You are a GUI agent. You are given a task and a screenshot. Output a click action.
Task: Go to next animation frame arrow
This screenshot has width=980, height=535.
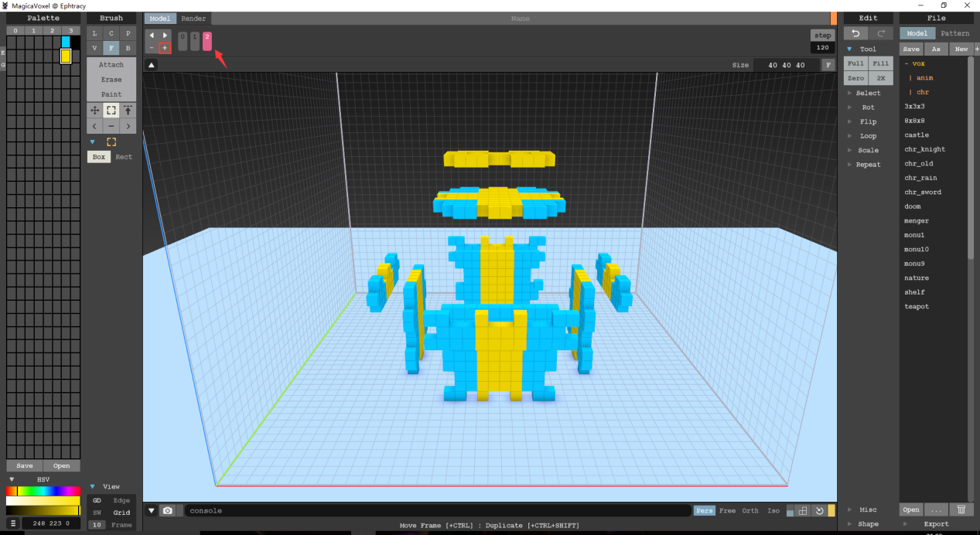(165, 36)
